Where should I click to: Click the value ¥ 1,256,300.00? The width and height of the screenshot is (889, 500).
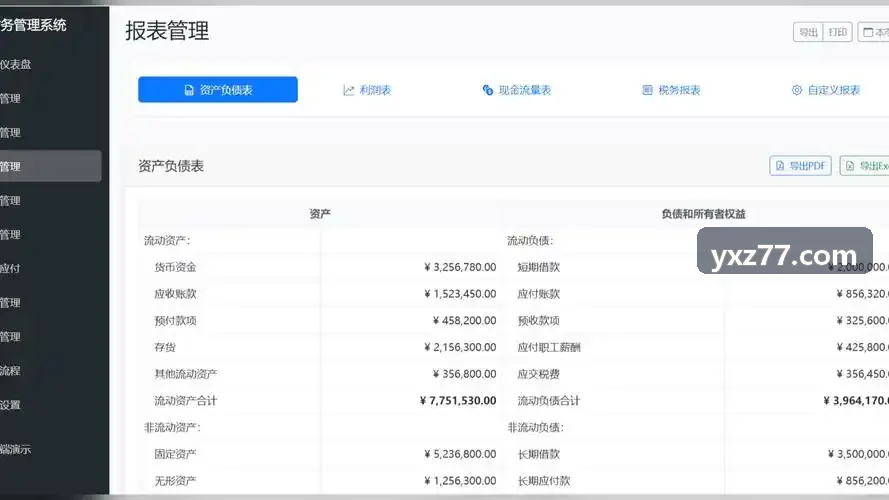click(x=460, y=480)
